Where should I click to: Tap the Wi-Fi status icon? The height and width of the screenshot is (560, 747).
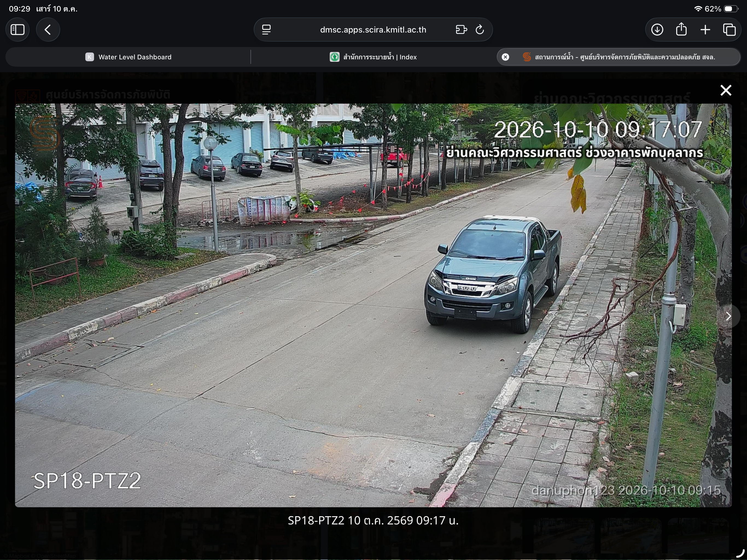pos(698,9)
